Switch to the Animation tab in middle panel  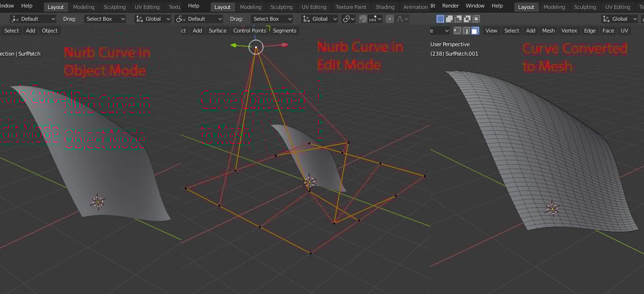(415, 7)
